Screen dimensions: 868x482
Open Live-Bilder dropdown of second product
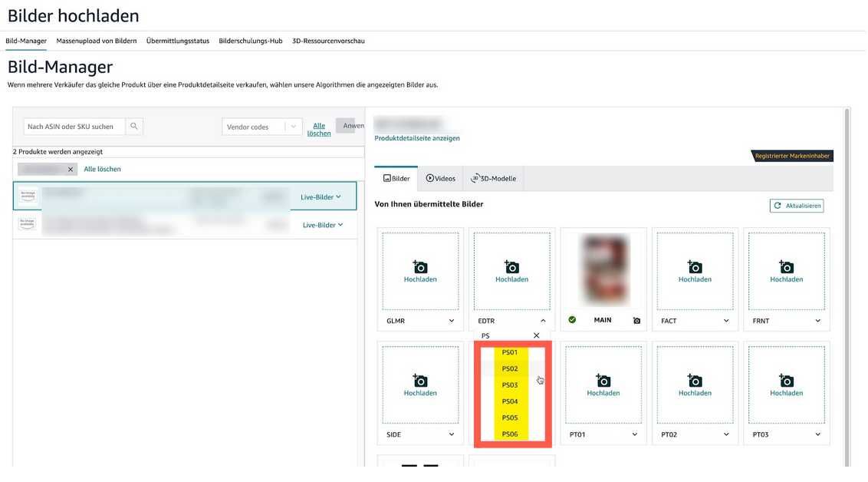323,225
